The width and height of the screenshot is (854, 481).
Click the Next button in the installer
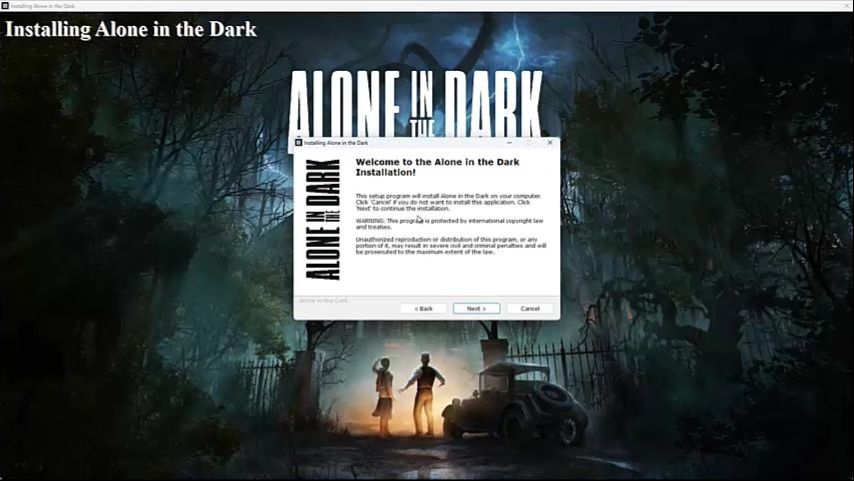click(476, 308)
